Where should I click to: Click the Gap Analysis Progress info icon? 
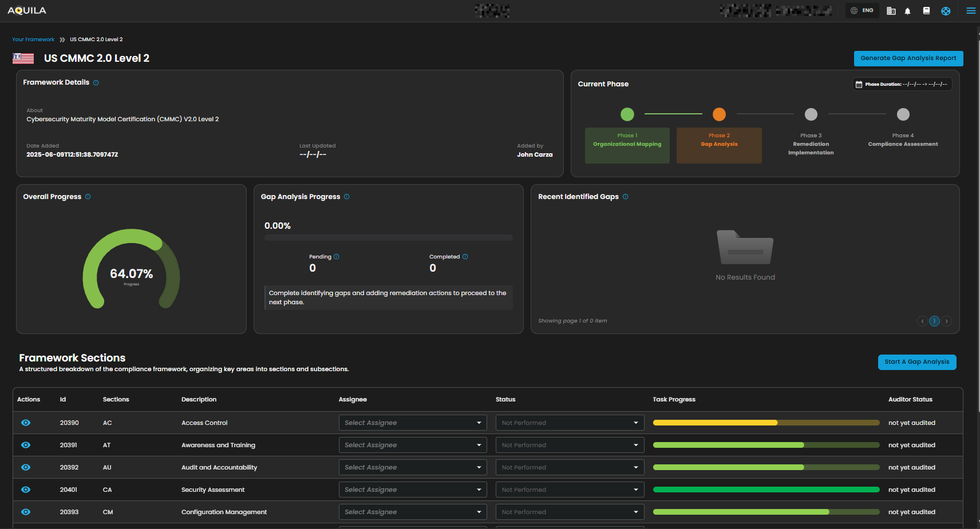pyautogui.click(x=347, y=197)
